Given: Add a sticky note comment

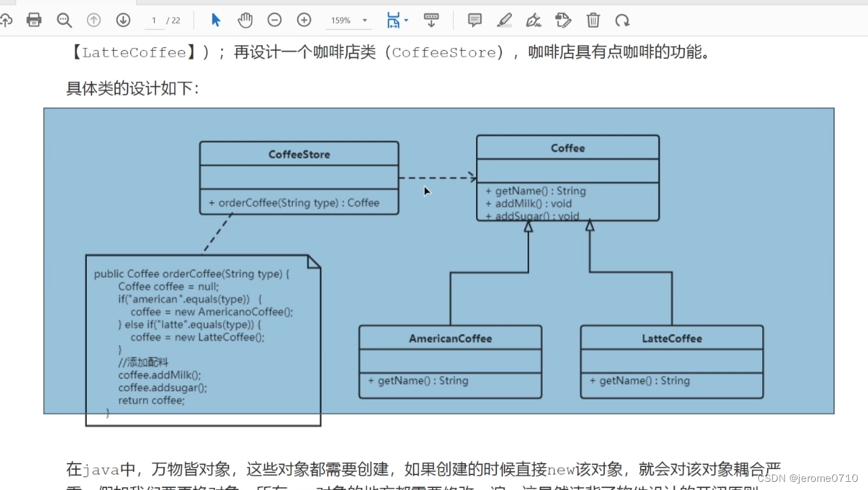Looking at the screenshot, I should (475, 20).
